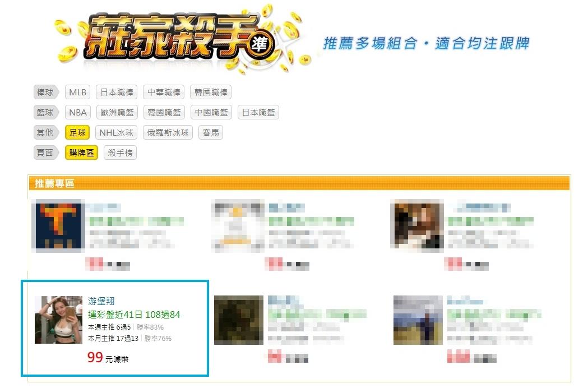
Task: Select 中華職棒 league filter
Action: tap(164, 93)
